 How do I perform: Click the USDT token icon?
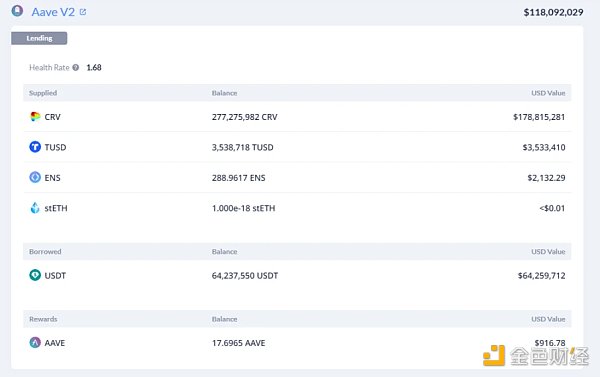coord(35,275)
